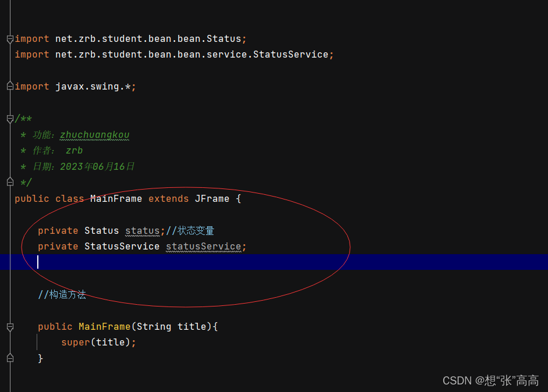Collapse the MainFrame constructor fold marker
Viewport: 548px width, 392px height.
(10, 327)
